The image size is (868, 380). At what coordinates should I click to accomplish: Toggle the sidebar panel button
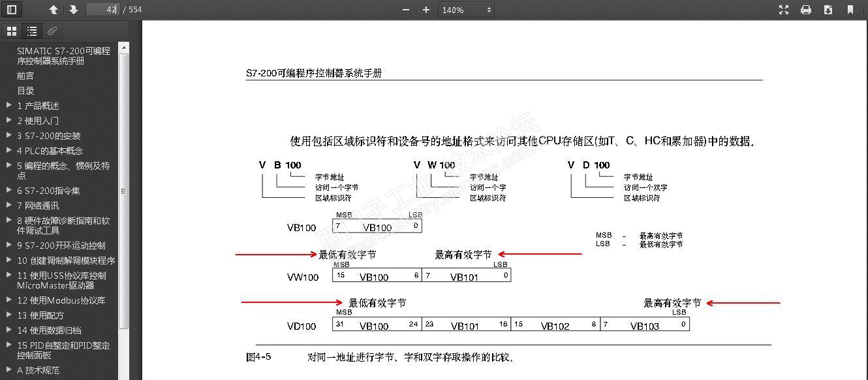click(x=12, y=10)
